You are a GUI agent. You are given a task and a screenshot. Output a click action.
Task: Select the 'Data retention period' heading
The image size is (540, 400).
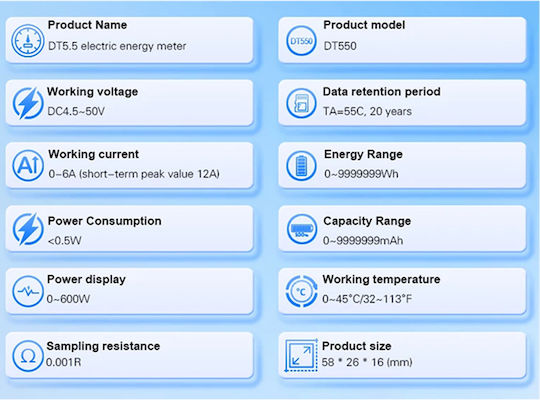pos(382,92)
